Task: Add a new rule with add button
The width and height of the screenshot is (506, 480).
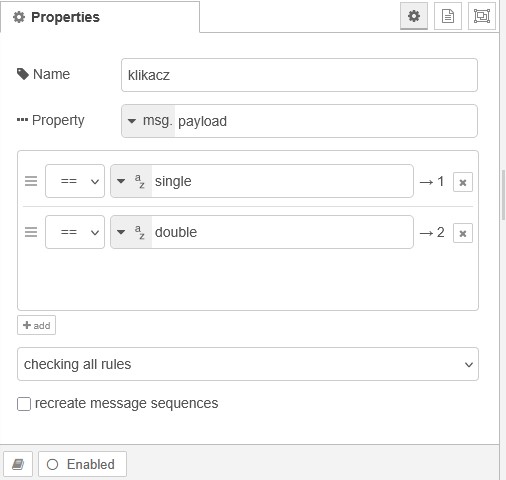Action: [x=36, y=325]
